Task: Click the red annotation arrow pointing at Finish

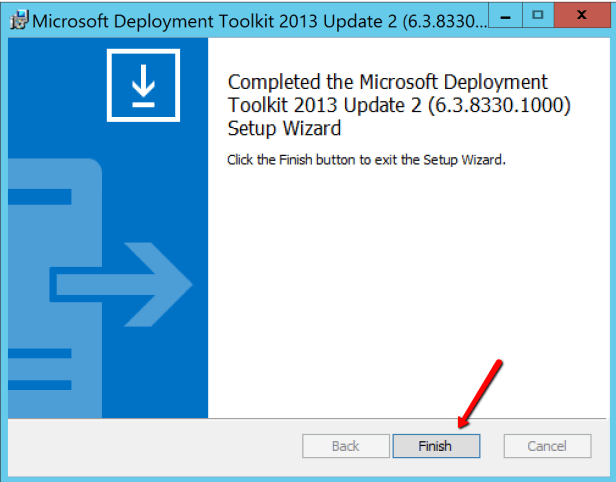Action: [x=480, y=392]
